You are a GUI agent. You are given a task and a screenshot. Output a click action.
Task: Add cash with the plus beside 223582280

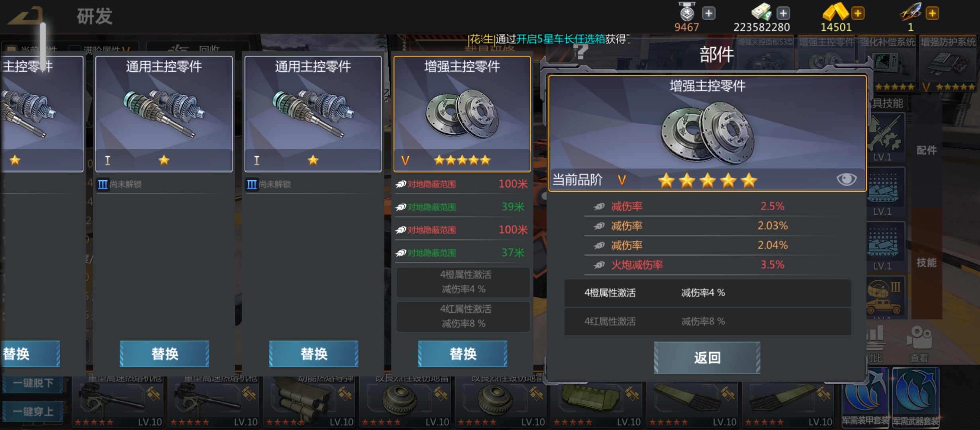click(783, 13)
